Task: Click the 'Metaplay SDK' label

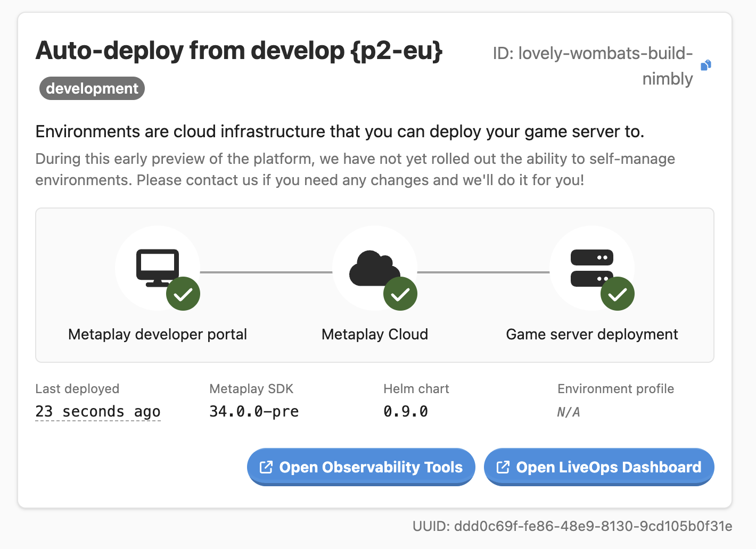Action: (x=251, y=389)
